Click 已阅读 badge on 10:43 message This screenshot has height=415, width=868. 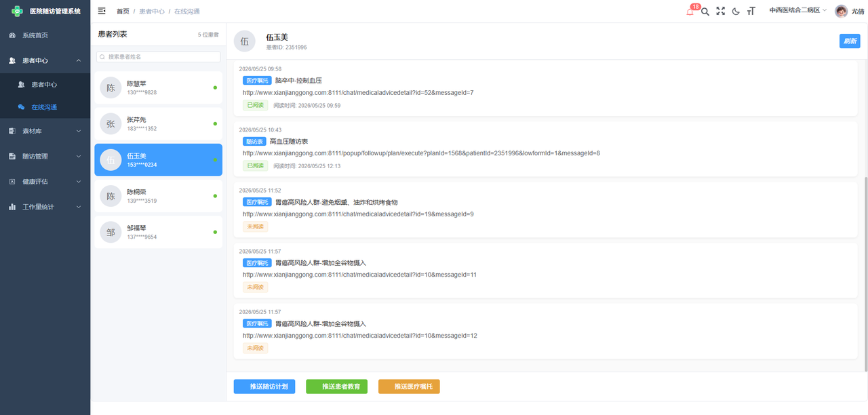pos(255,165)
